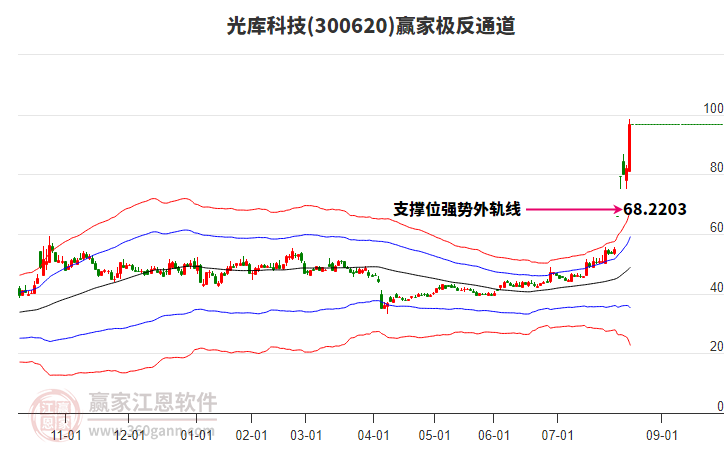Click the y-axis value 0
This screenshot has width=726, height=450.
[720, 406]
